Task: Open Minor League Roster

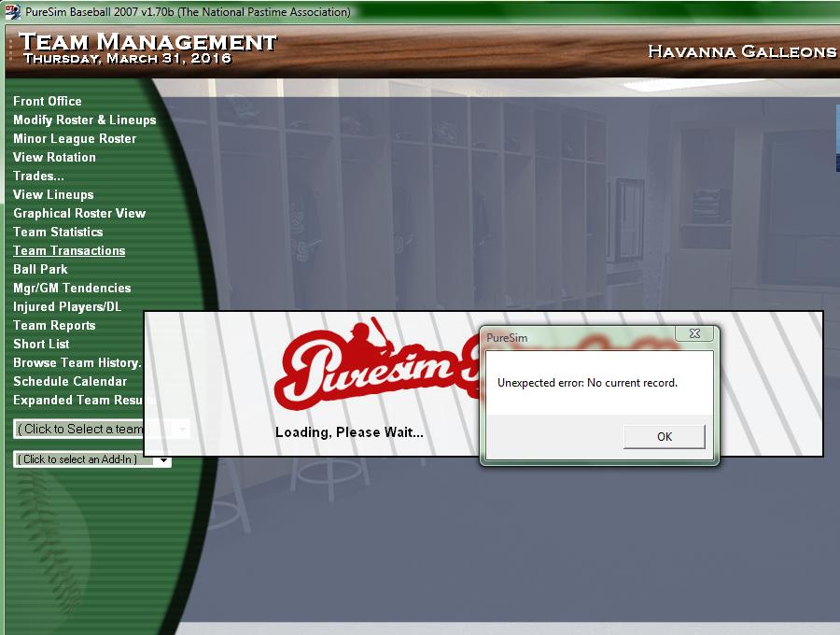Action: pyautogui.click(x=75, y=139)
